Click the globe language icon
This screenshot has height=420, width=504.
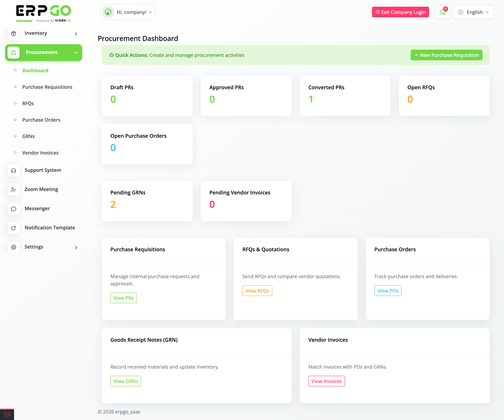pos(461,12)
